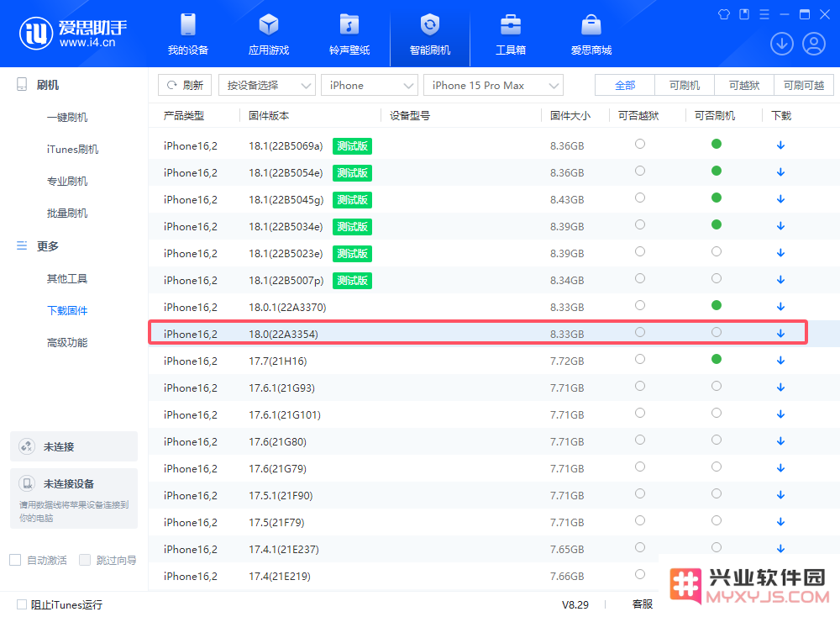The width and height of the screenshot is (840, 617).
Task: Click version text 17.4.1(21E237)
Action: tap(283, 550)
